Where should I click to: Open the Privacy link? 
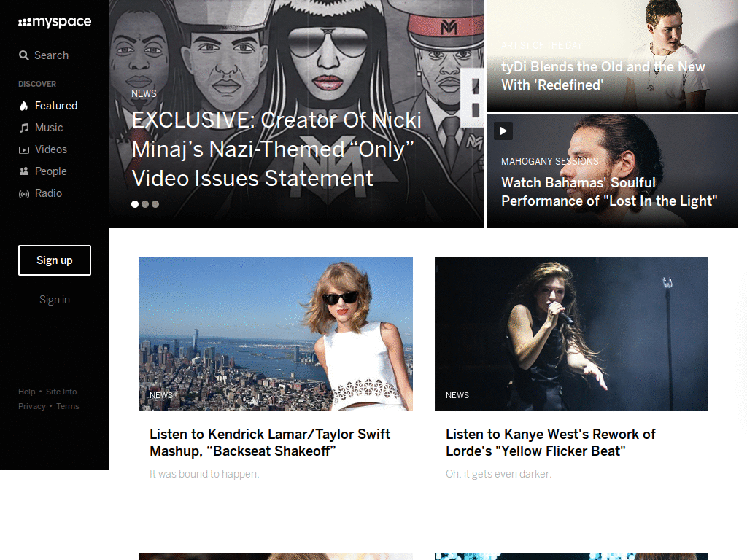[x=32, y=406]
